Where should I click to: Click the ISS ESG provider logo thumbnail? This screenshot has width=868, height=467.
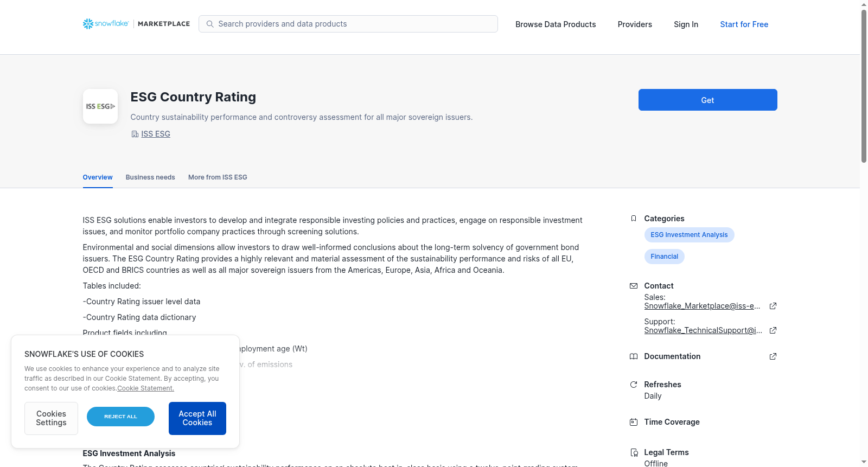100,106
